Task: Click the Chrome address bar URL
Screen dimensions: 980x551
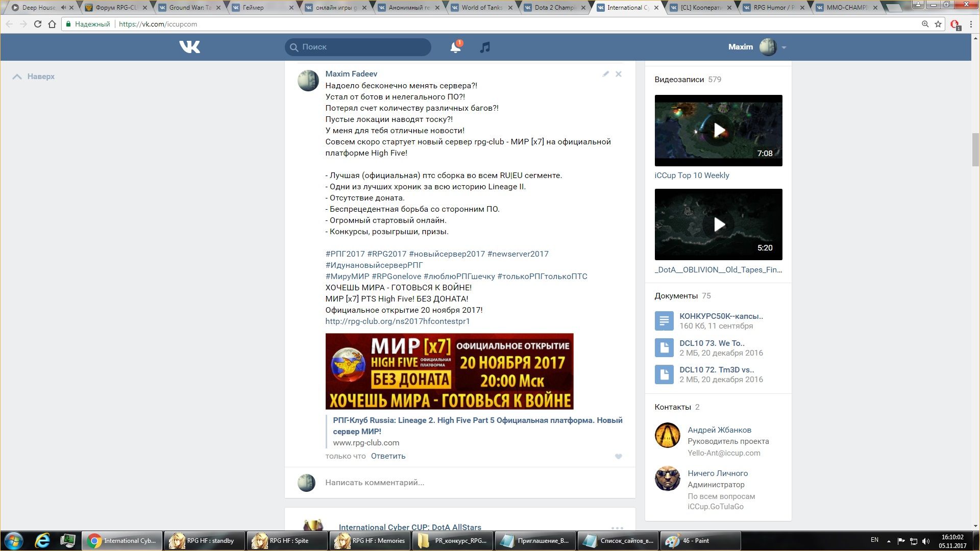Action: pos(158,24)
